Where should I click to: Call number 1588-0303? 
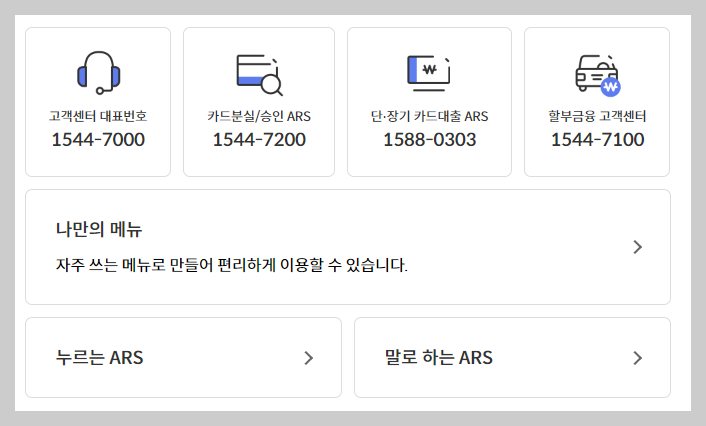430,140
